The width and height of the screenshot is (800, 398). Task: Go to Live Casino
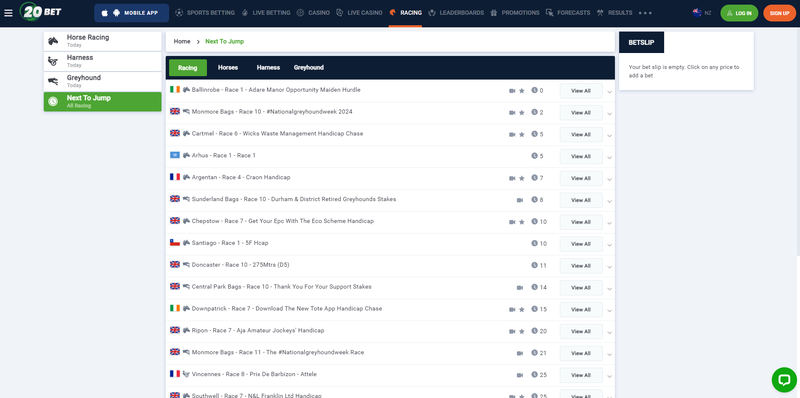[359, 13]
